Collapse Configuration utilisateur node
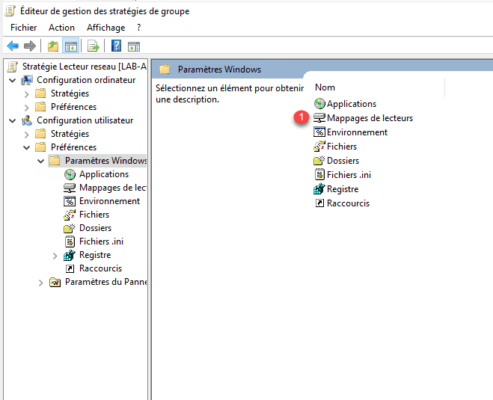Image resolution: width=493 pixels, height=400 pixels. pos(12,121)
